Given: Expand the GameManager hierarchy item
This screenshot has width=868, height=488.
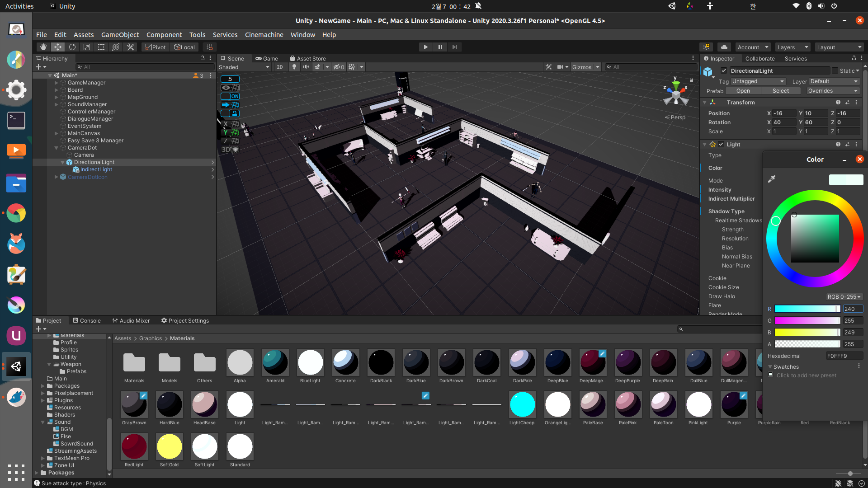Looking at the screenshot, I should click(57, 83).
